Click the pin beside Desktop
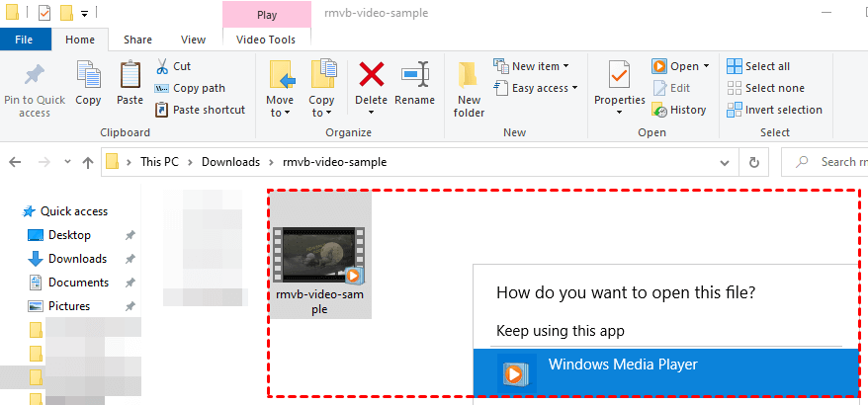The image size is (868, 405). click(x=130, y=236)
